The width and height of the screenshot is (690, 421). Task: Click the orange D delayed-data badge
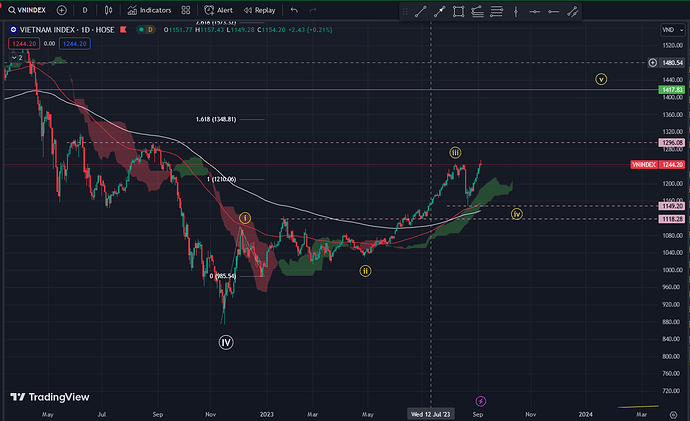pyautogui.click(x=150, y=29)
